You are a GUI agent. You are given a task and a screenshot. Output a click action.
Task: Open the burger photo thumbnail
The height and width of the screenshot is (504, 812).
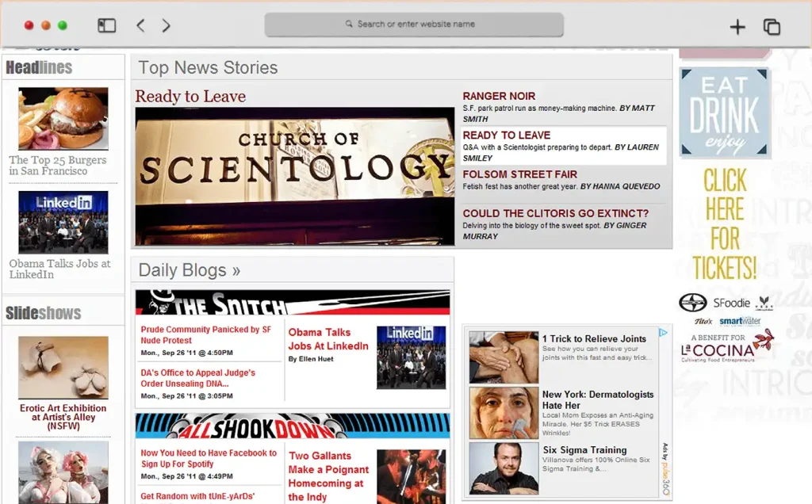(63, 119)
